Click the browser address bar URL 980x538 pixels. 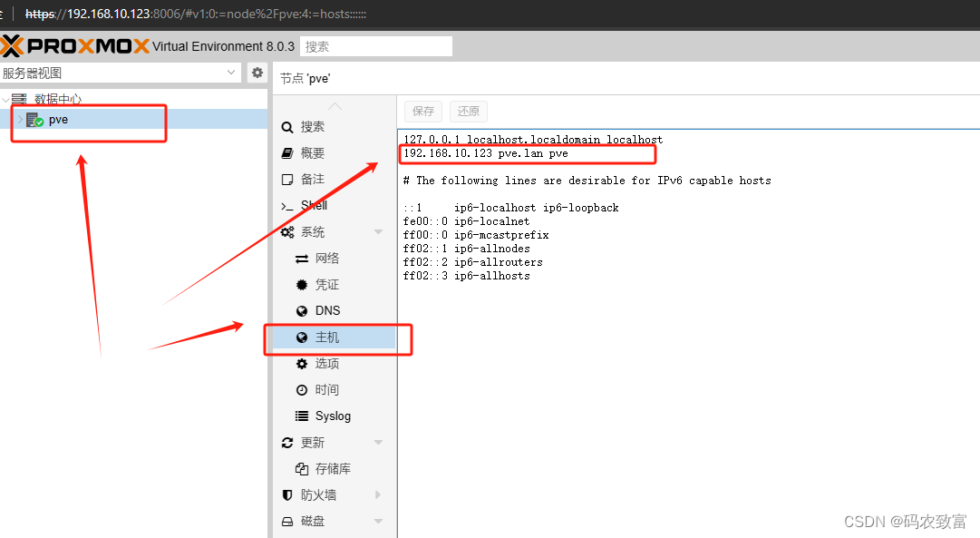[196, 14]
